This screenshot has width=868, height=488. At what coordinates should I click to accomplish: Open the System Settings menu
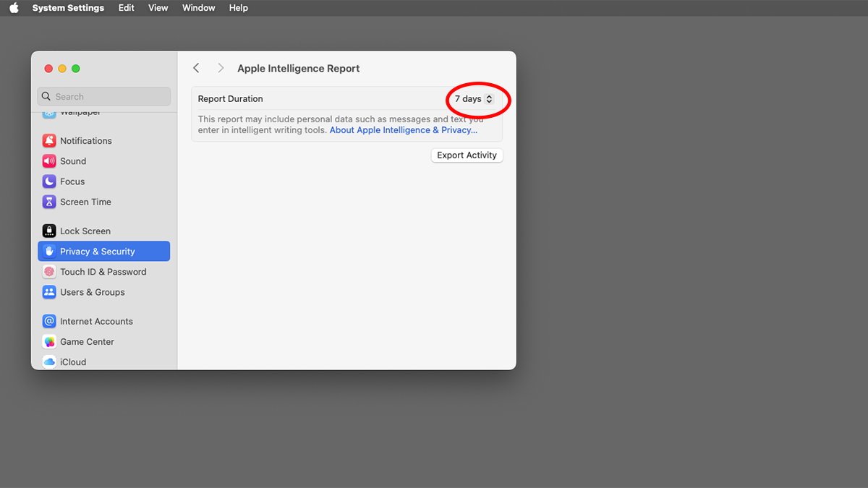pyautogui.click(x=68, y=8)
